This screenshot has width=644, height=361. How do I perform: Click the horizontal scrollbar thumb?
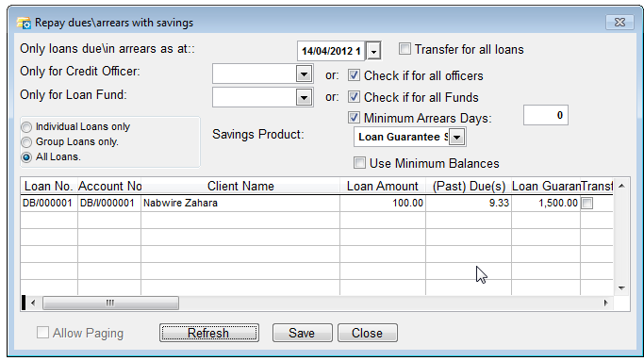tap(110, 304)
